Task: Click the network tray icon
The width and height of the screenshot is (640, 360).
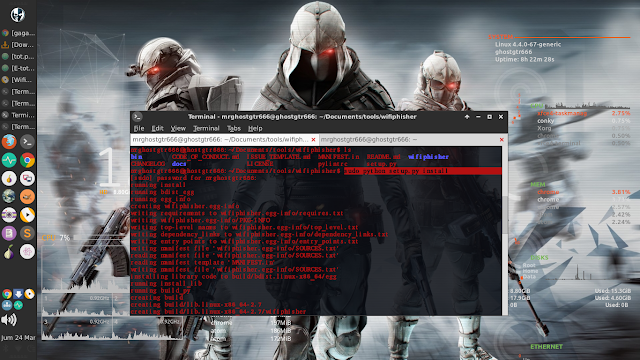Action: [7, 305]
